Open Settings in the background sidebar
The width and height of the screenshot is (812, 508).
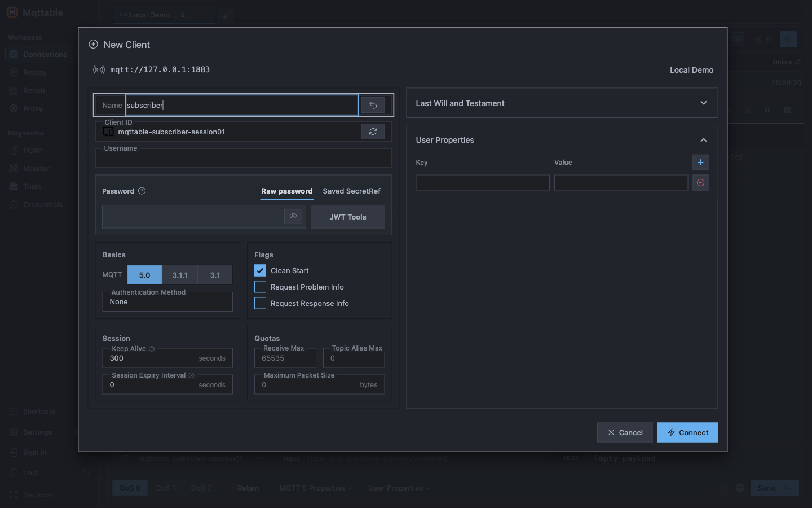(x=31, y=432)
